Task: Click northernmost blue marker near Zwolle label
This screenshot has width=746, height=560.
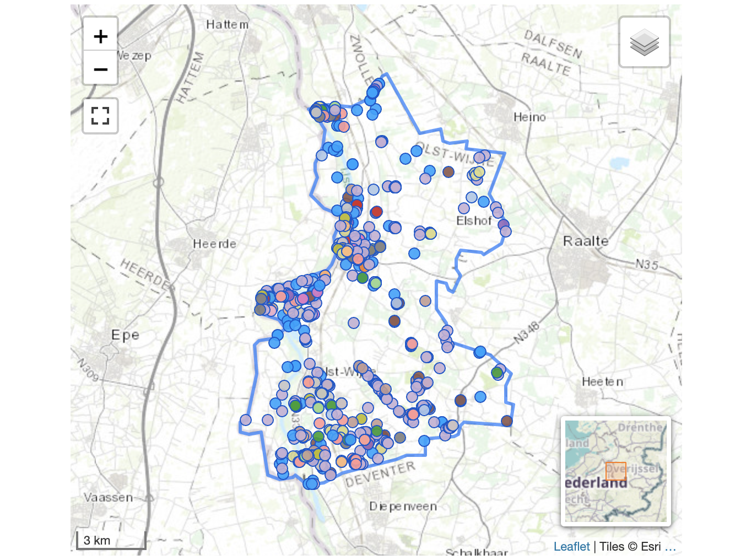Action: (379, 84)
